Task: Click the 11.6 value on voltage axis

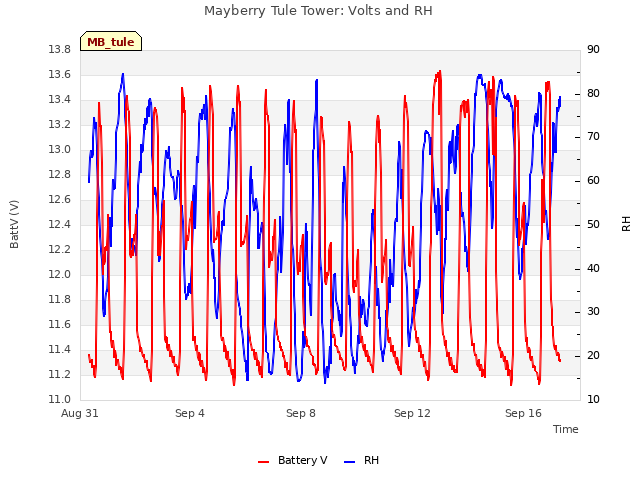Action: click(x=60, y=324)
